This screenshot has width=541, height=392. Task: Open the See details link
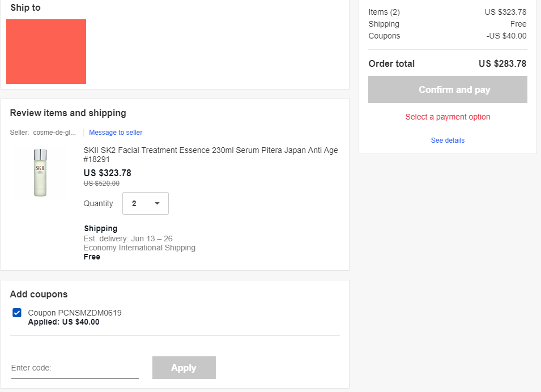[x=448, y=140]
